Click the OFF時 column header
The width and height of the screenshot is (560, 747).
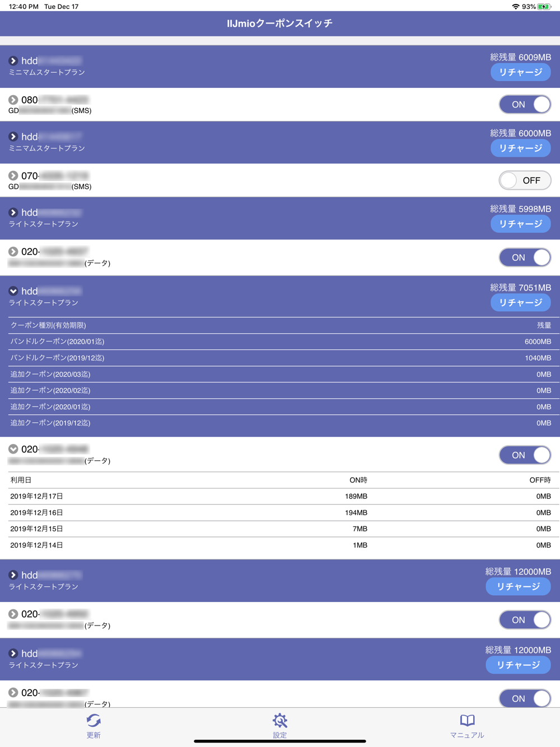pos(540,480)
